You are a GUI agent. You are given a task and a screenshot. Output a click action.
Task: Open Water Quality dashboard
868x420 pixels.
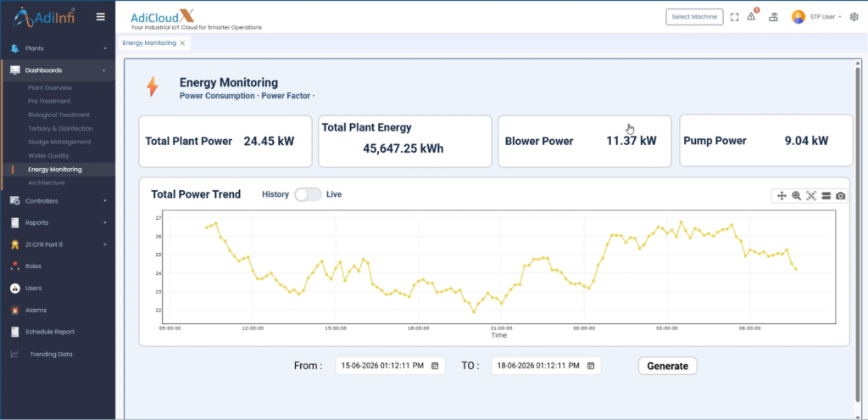48,156
